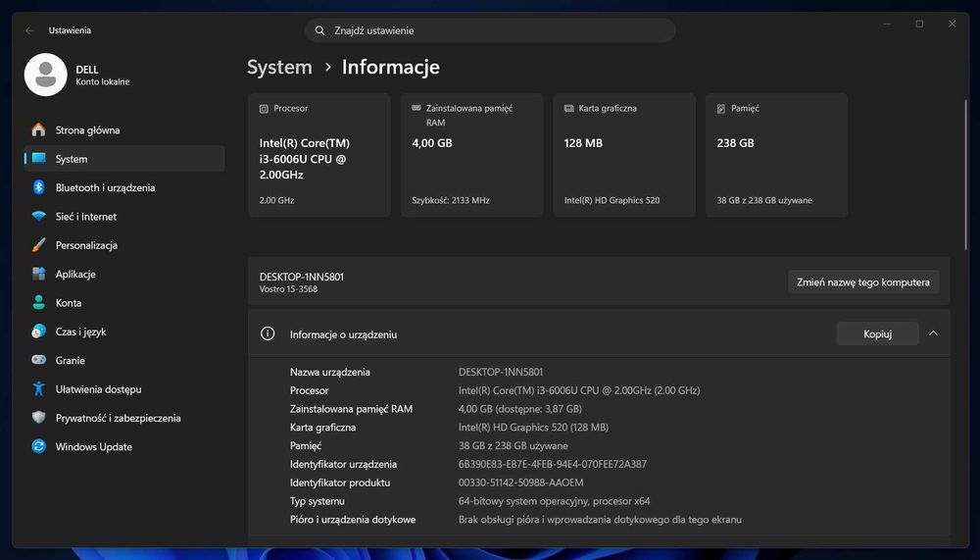
Task: Click the info circle icon by Informacje o urządzeniu
Action: click(268, 333)
